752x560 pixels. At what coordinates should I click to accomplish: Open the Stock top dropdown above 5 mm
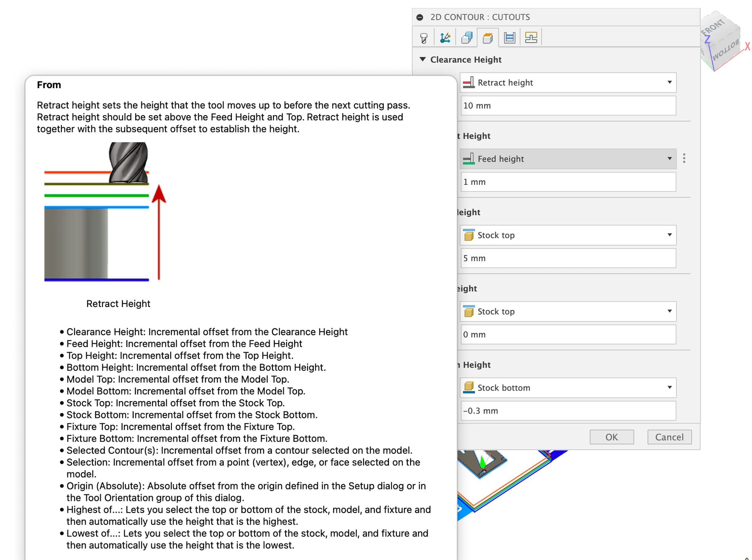click(568, 235)
